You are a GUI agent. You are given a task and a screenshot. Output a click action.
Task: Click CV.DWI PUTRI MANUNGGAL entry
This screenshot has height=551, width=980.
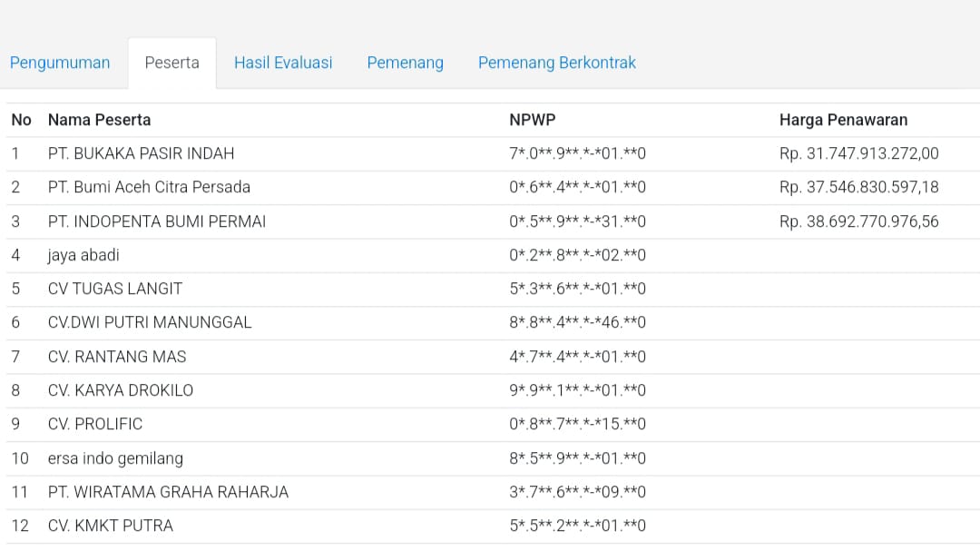coord(150,322)
